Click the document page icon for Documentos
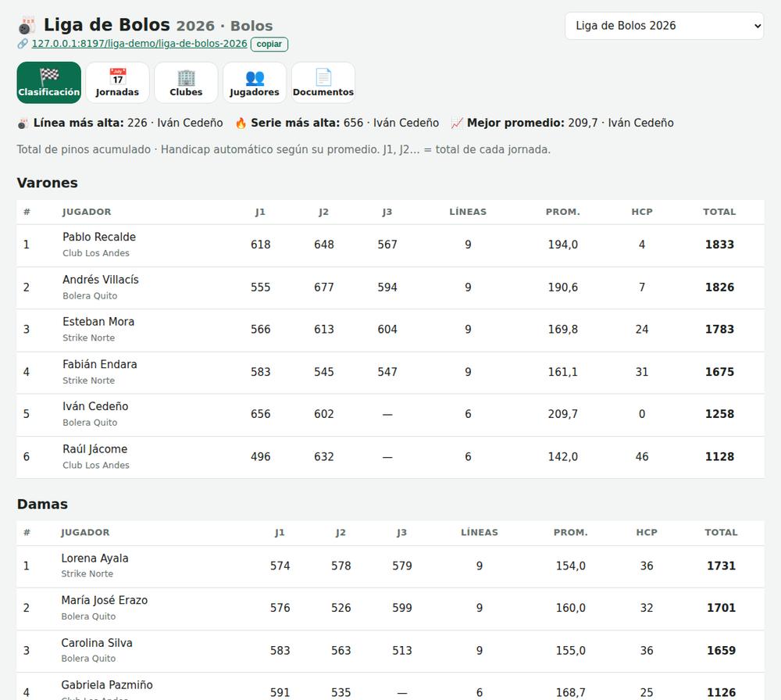781x700 pixels. (x=323, y=77)
